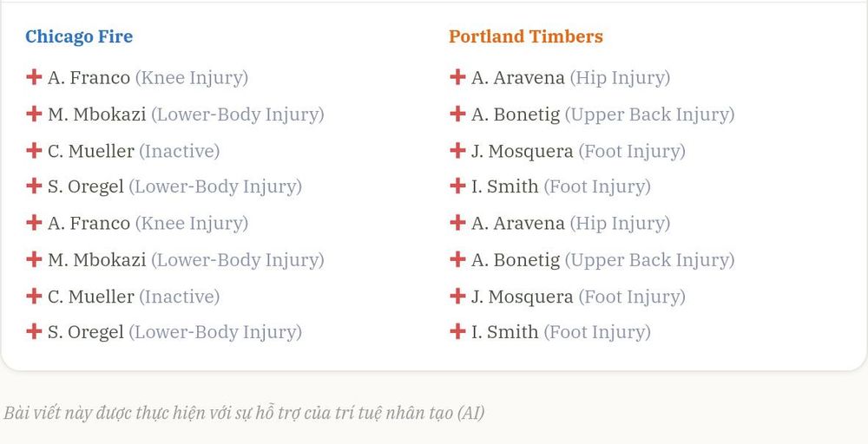Click red cross icon beside first M. Mbokazi
868x444 pixels.
[x=34, y=114]
